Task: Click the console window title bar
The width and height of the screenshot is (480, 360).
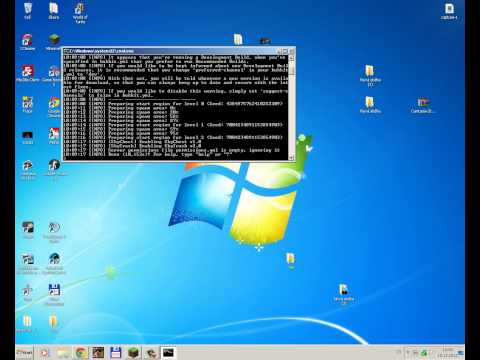Action: coord(172,51)
